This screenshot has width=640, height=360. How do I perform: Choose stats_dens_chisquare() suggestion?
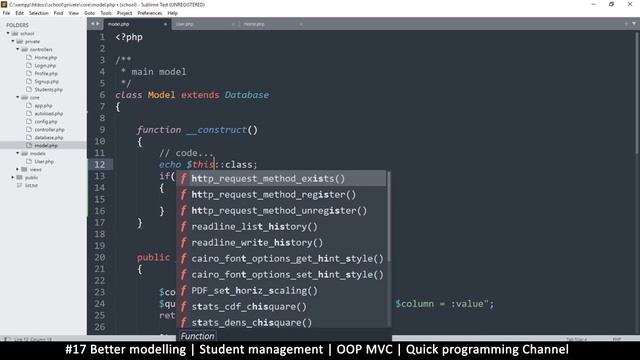click(281, 322)
